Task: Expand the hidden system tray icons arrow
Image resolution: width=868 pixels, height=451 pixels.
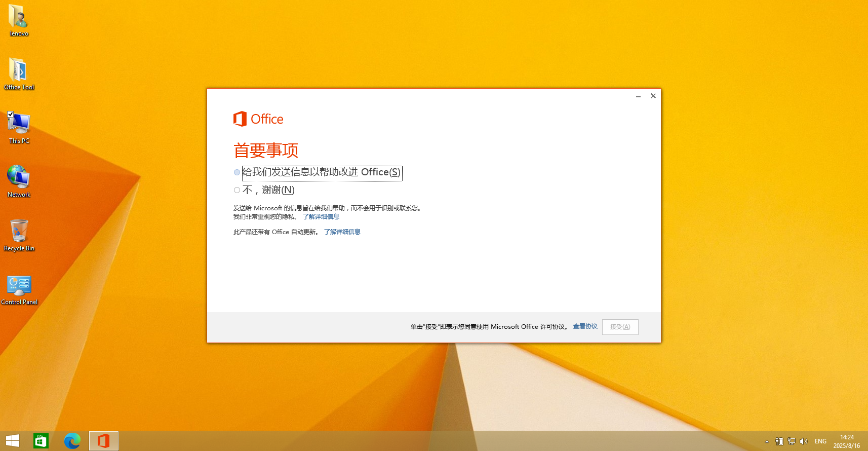Action: (767, 441)
